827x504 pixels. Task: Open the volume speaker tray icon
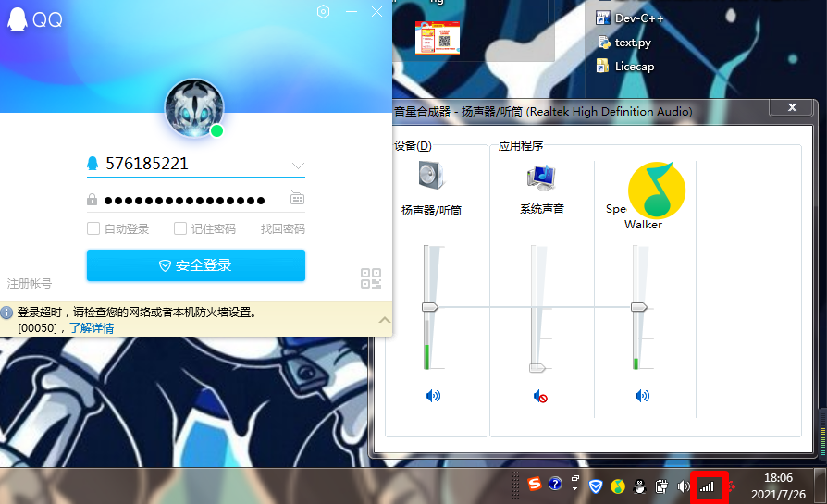tap(684, 486)
